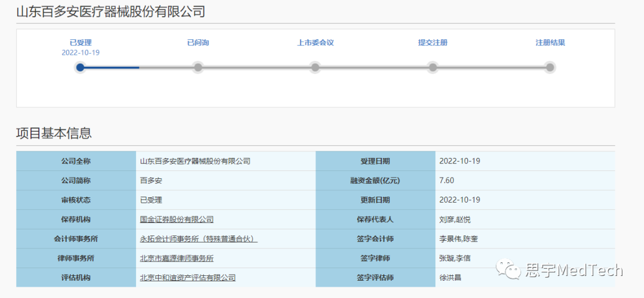Click the 审核状态 label cell
The width and height of the screenshot is (644, 298).
tap(76, 200)
